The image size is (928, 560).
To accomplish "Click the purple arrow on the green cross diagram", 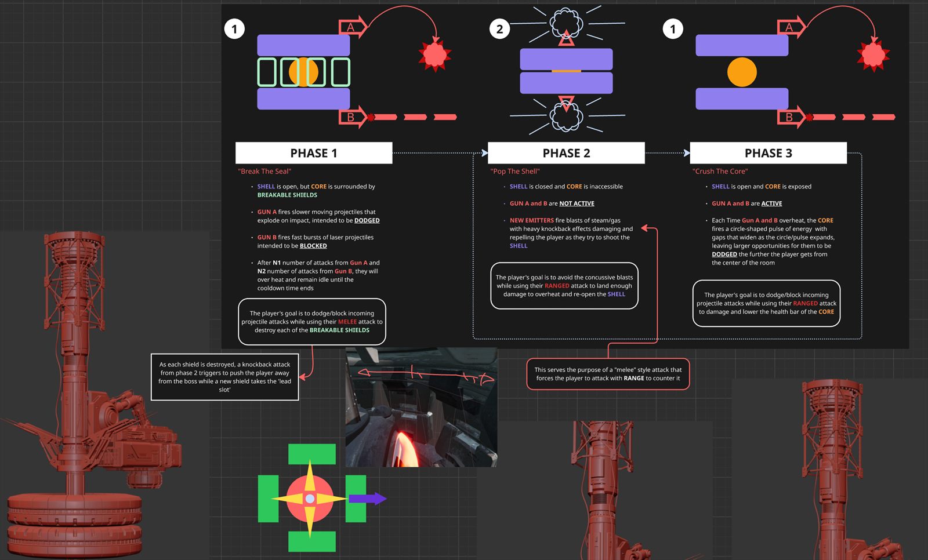I will (367, 499).
